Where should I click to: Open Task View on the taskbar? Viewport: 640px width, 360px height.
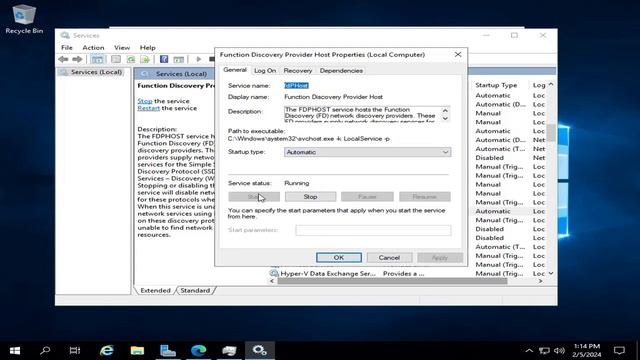[x=75, y=351]
